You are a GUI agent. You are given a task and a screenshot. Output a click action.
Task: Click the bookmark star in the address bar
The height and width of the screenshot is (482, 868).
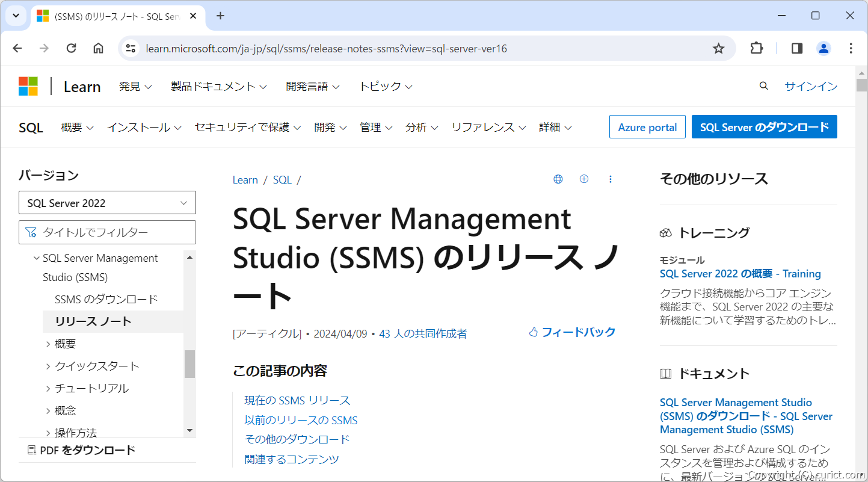[718, 48]
